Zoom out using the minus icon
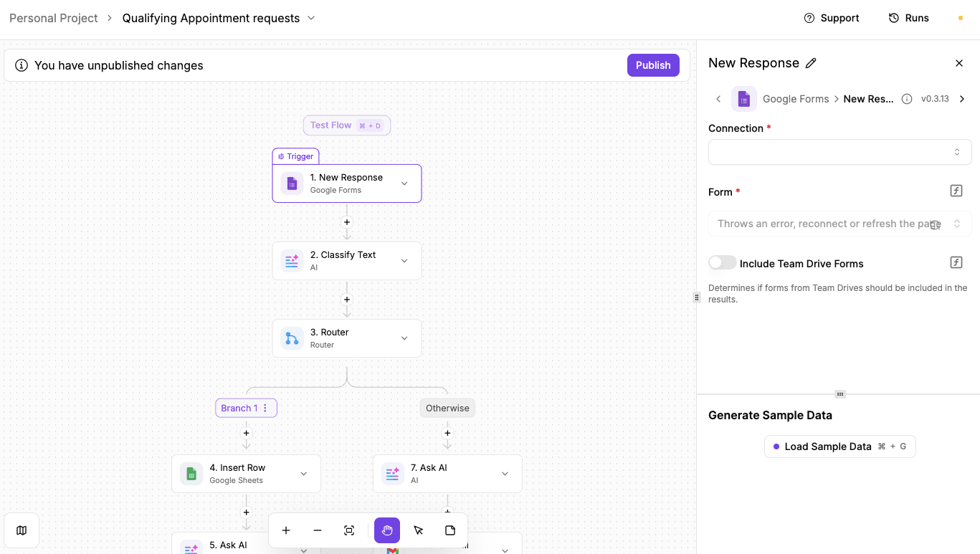The image size is (980, 554). click(x=318, y=530)
